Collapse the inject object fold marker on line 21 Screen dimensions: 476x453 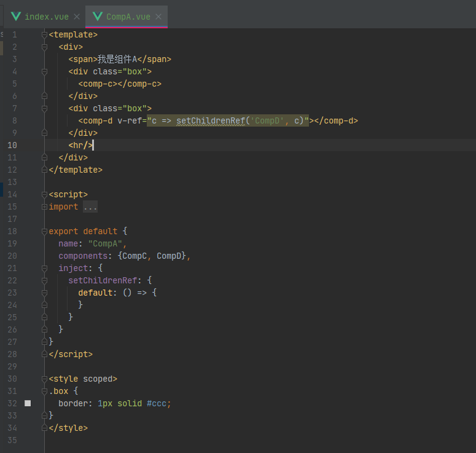tap(44, 268)
